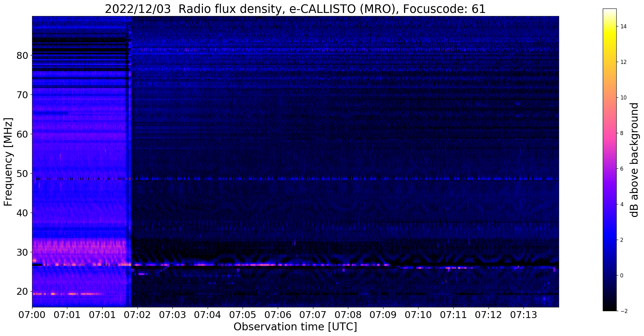Click the 20 tick on frequency axis
Image resolution: width=644 pixels, height=336 pixels.
tap(22, 292)
